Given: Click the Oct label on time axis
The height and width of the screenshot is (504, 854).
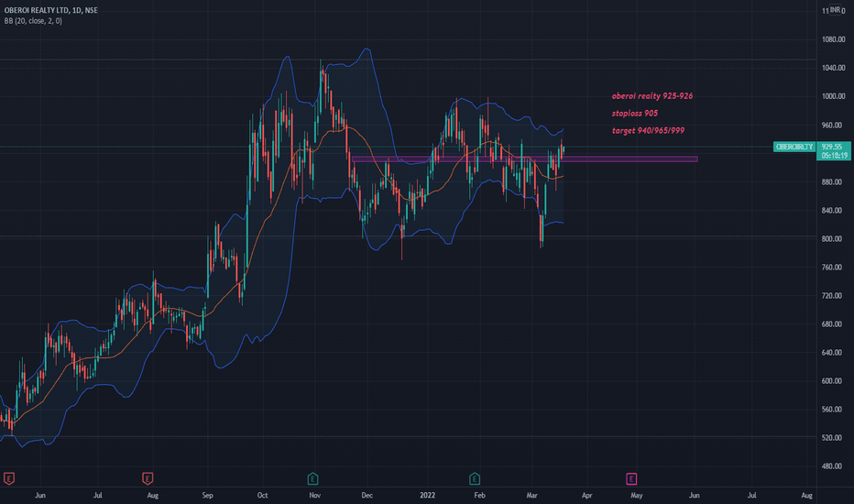Looking at the screenshot, I should (262, 495).
